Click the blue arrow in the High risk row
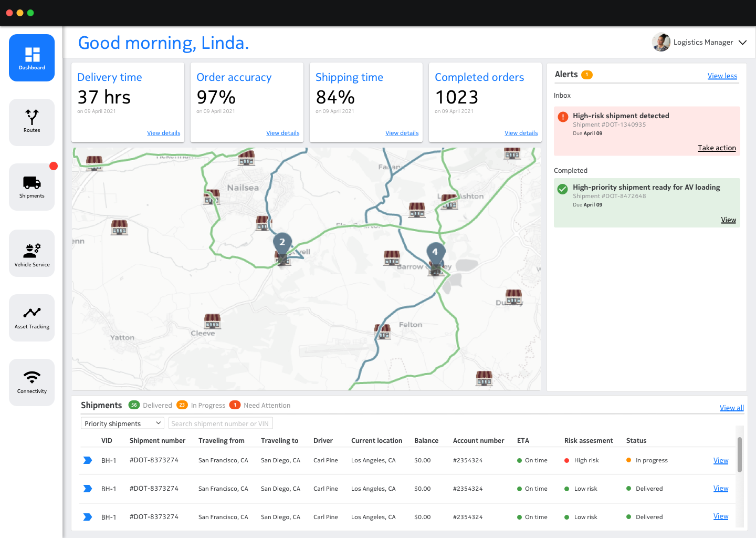Image resolution: width=756 pixels, height=538 pixels. click(x=88, y=460)
